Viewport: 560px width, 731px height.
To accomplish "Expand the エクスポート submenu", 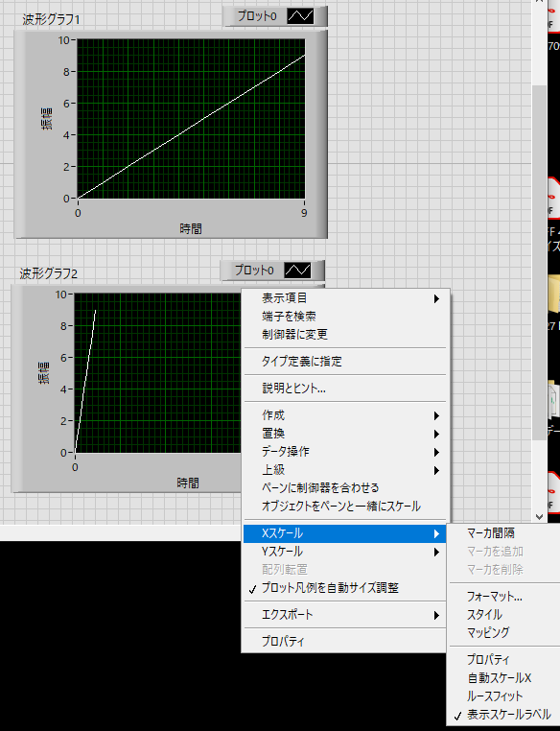I will click(345, 615).
